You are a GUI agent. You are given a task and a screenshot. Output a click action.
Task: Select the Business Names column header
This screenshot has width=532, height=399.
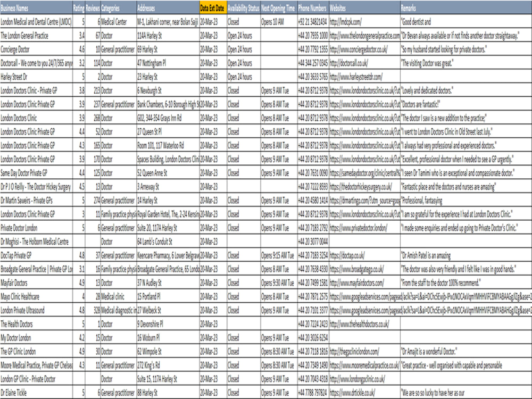click(x=35, y=9)
